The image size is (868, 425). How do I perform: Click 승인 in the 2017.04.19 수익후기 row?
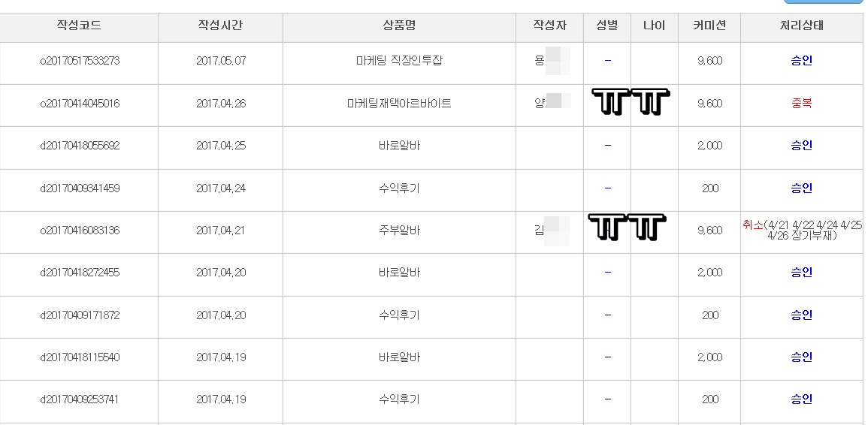pos(801,399)
